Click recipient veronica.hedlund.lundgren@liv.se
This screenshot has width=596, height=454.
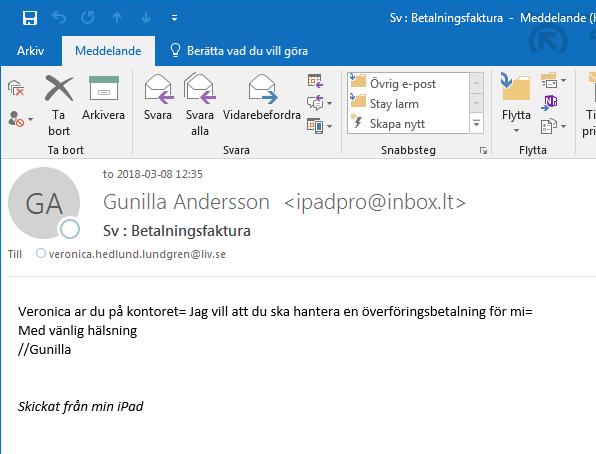click(x=137, y=254)
